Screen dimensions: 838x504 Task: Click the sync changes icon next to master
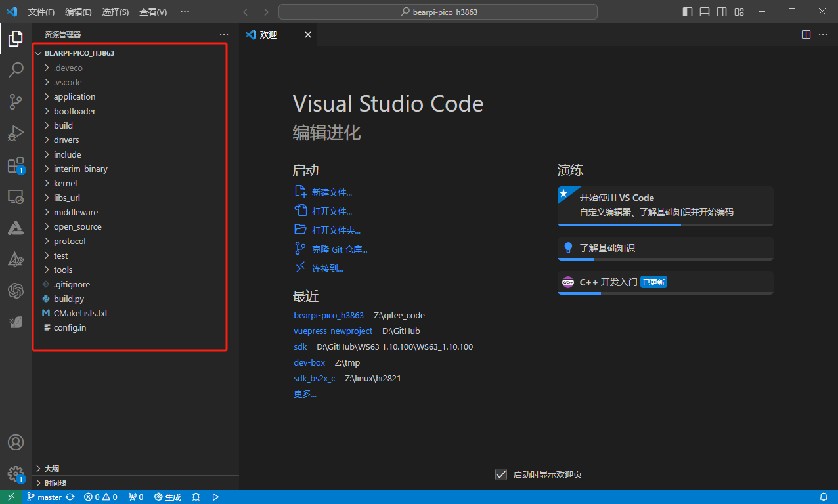tap(70, 497)
